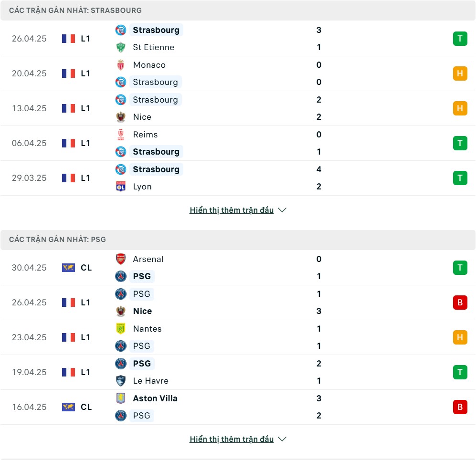Select the 'Các trận gần nhất: Strasbourg' header
The image size is (476, 460).
click(238, 10)
